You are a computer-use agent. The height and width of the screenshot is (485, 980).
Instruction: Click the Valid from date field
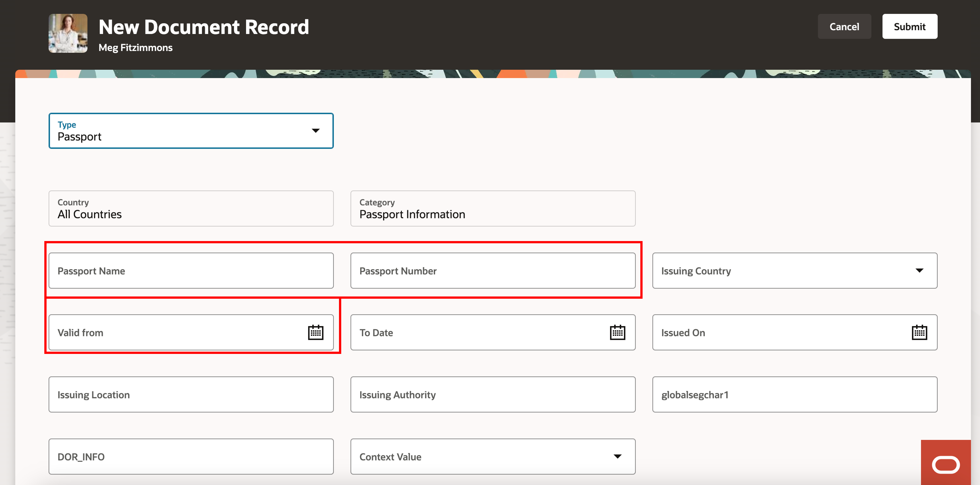click(x=175, y=333)
